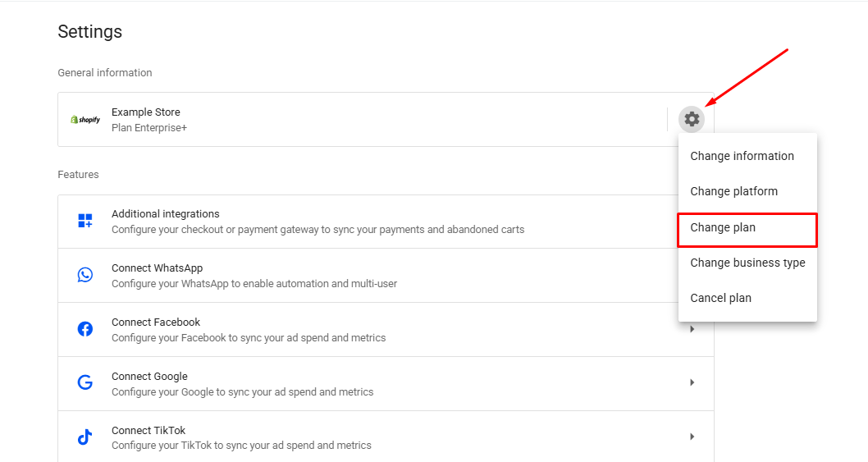This screenshot has width=868, height=462.
Task: Click the gear icon beside Example Store
Action: click(692, 119)
